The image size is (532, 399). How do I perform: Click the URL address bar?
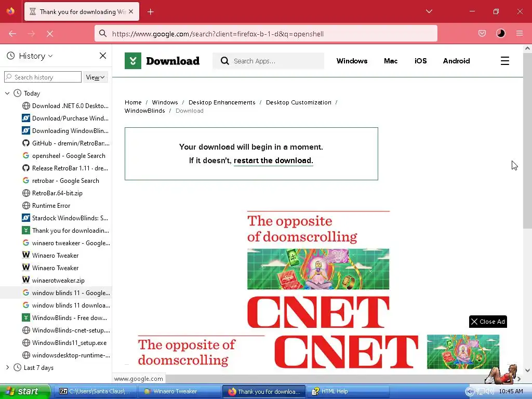265,34
